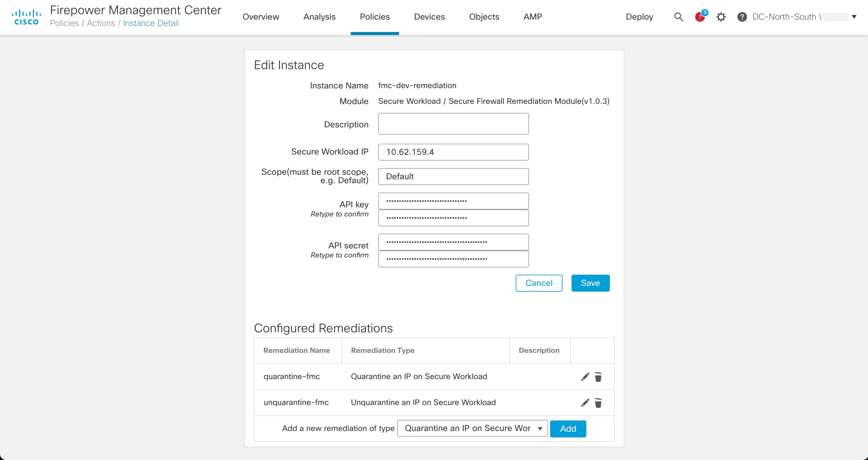Open system settings via the gear icon
The image size is (868, 460).
pyautogui.click(x=721, y=17)
